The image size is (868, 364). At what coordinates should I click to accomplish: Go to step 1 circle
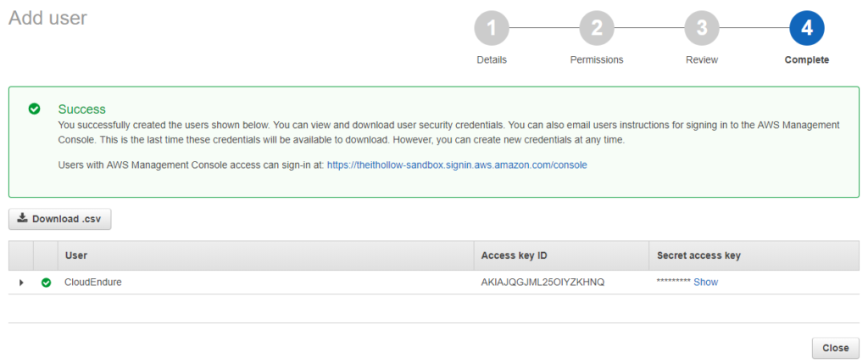pos(492,29)
